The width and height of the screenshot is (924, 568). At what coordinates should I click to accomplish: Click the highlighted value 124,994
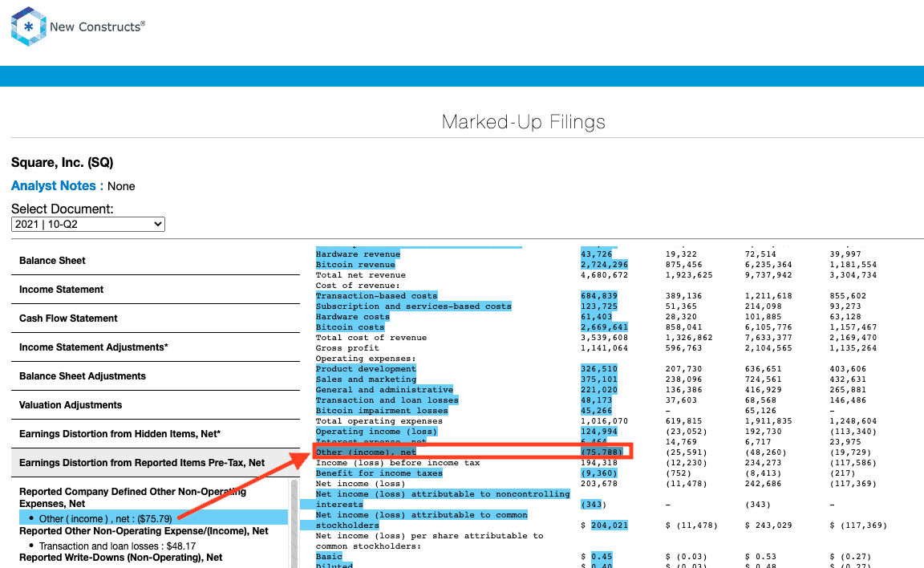tap(598, 432)
